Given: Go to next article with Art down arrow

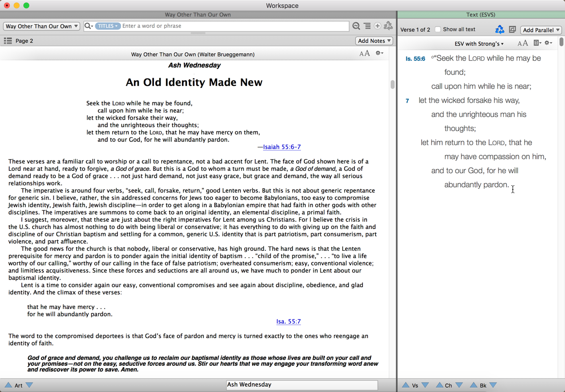Looking at the screenshot, I should (30, 385).
